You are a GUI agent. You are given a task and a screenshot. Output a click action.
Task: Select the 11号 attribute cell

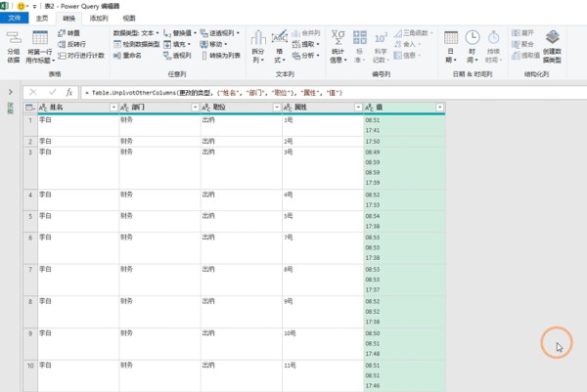click(323, 376)
